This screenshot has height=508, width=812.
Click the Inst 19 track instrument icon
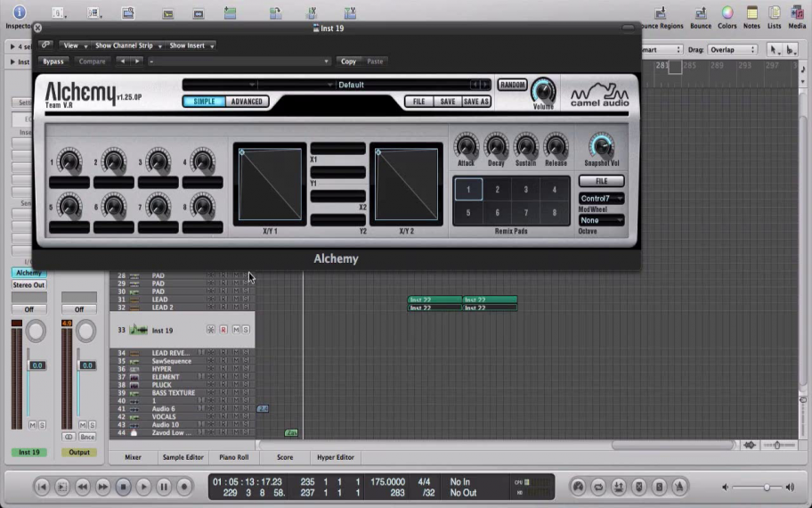click(x=139, y=330)
